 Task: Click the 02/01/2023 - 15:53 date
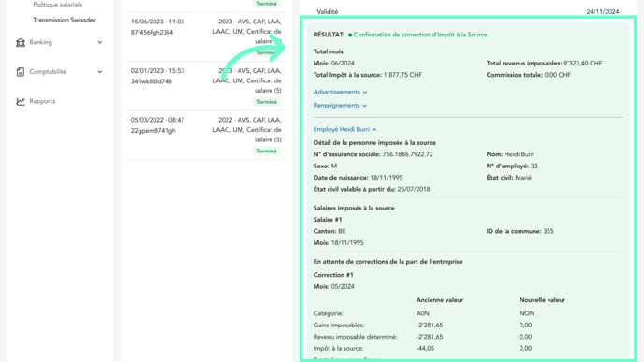pyautogui.click(x=157, y=70)
